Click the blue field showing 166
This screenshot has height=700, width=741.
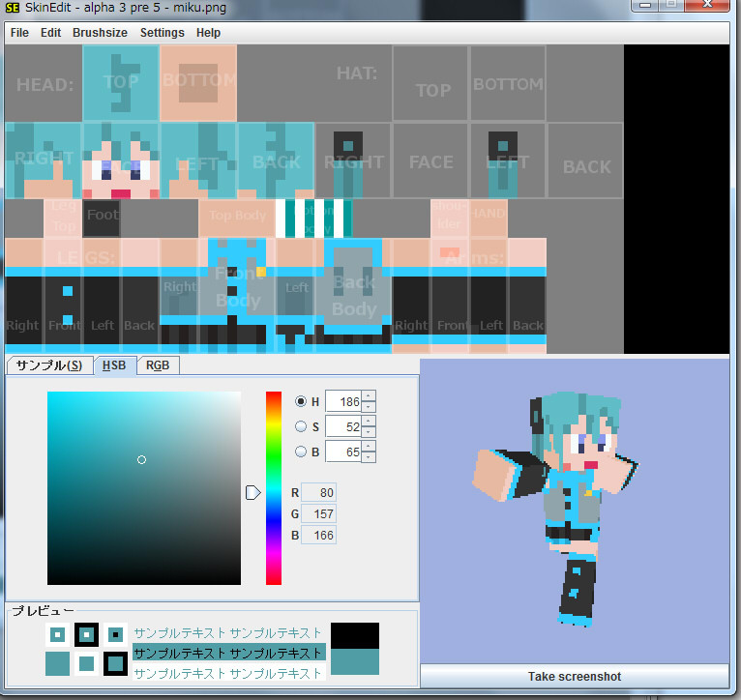(x=318, y=536)
